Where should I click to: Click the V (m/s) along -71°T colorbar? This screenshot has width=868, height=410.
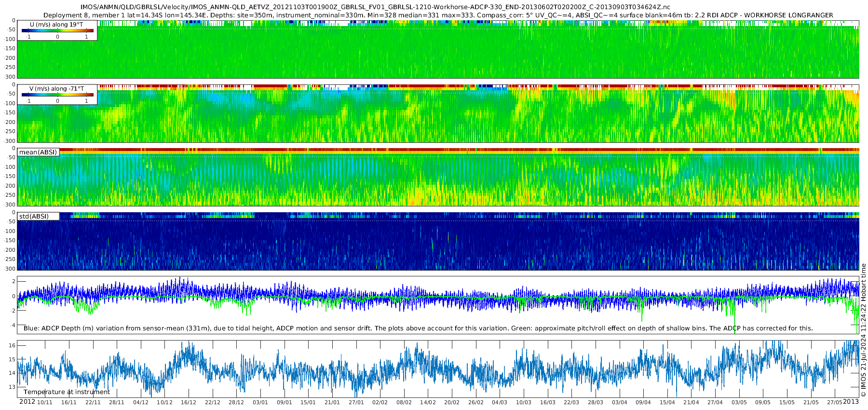coord(57,95)
